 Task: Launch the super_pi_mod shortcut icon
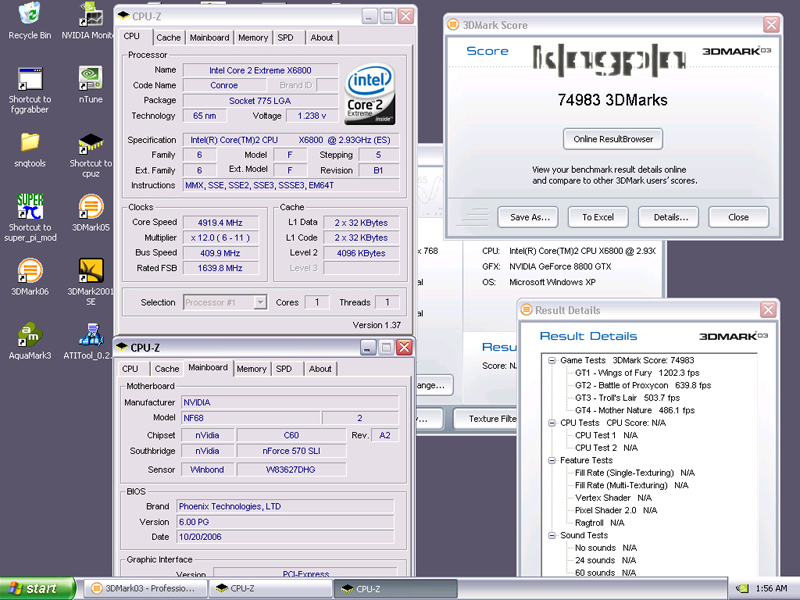click(x=30, y=207)
